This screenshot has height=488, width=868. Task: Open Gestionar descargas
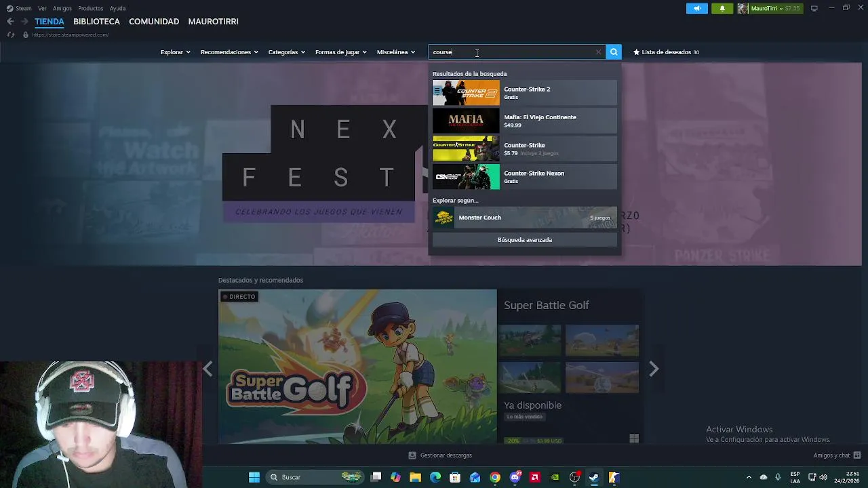click(x=440, y=455)
